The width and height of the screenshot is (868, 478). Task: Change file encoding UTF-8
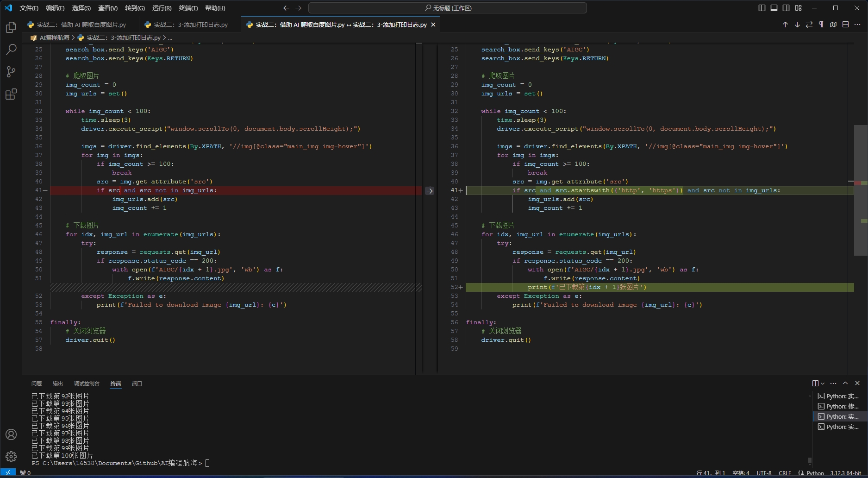[764, 473]
